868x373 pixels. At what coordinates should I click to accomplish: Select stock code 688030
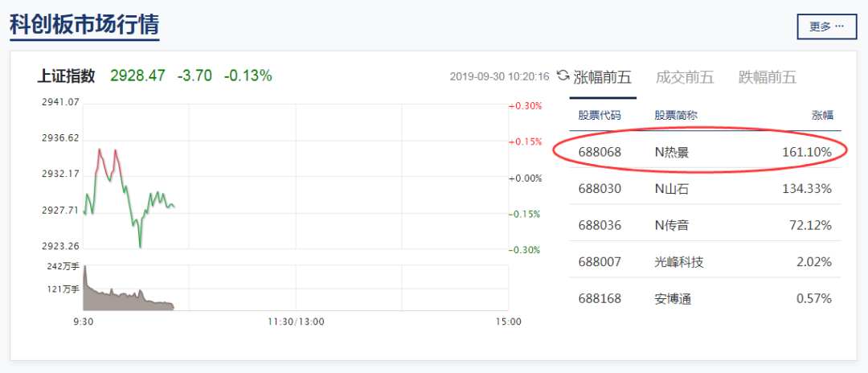click(x=600, y=188)
